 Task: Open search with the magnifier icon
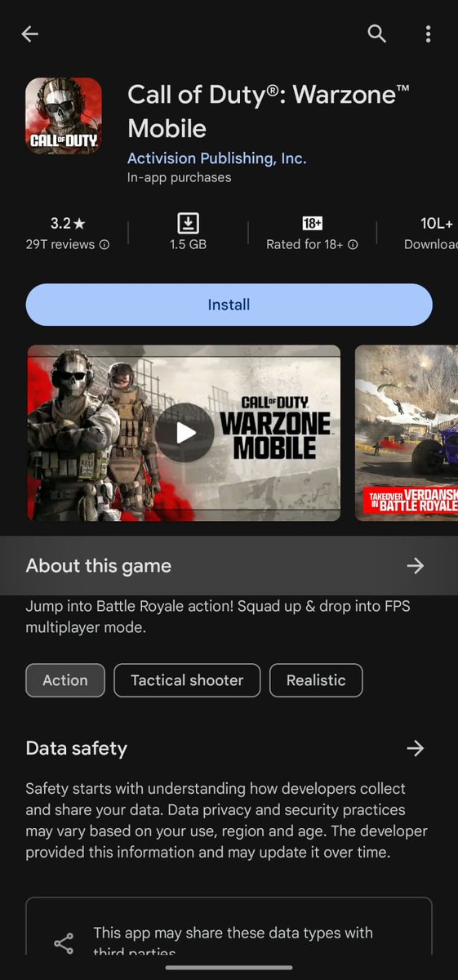(x=376, y=33)
